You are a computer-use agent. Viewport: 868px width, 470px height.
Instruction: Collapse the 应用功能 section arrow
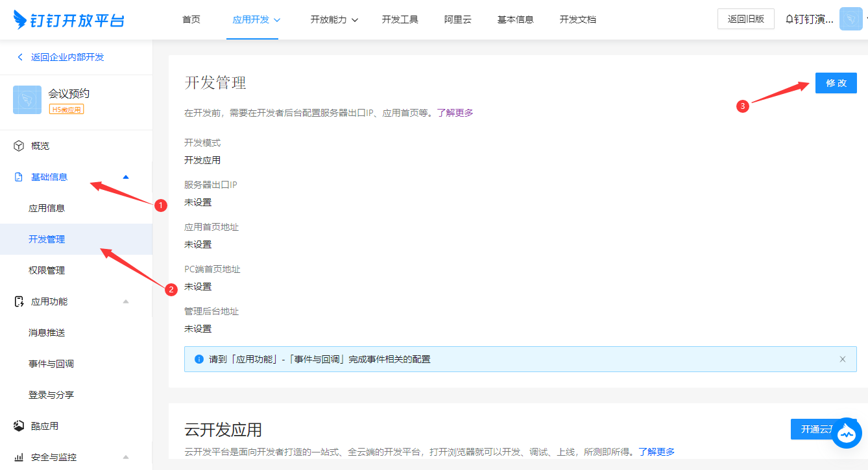(126, 301)
